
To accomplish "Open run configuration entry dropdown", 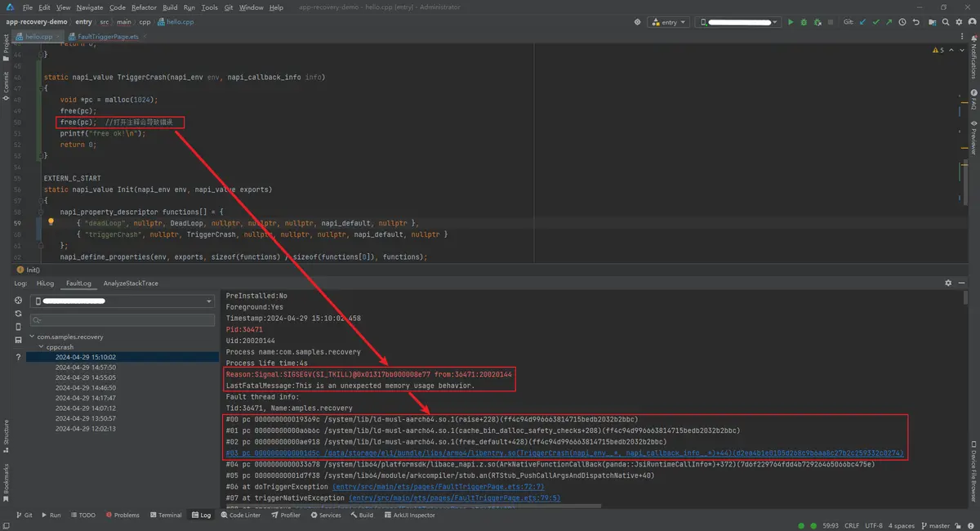I will coord(670,22).
